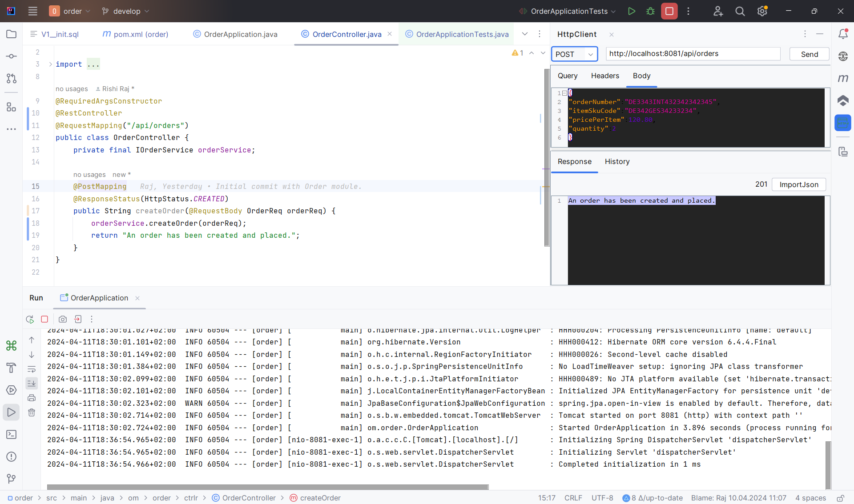Clear Run console with trash icon
The height and width of the screenshot is (504, 854).
[x=32, y=412]
